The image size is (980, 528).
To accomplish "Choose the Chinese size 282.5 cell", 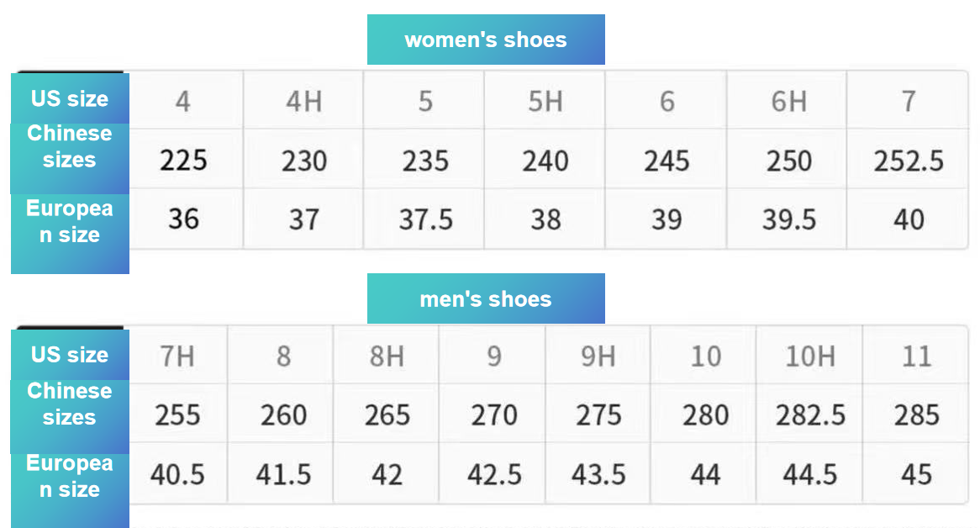I will coord(810,414).
